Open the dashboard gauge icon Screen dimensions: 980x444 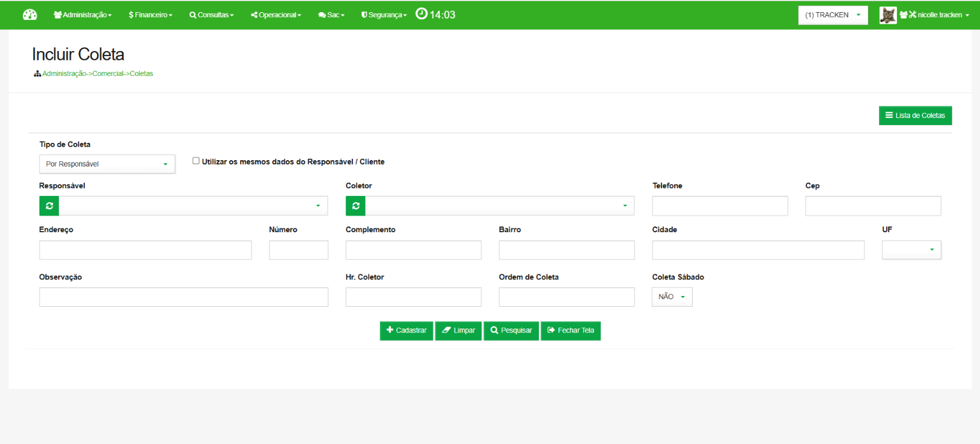(x=30, y=15)
